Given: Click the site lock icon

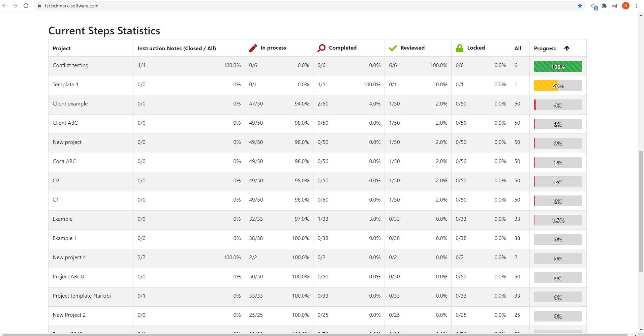Looking at the screenshot, I should 39,6.
